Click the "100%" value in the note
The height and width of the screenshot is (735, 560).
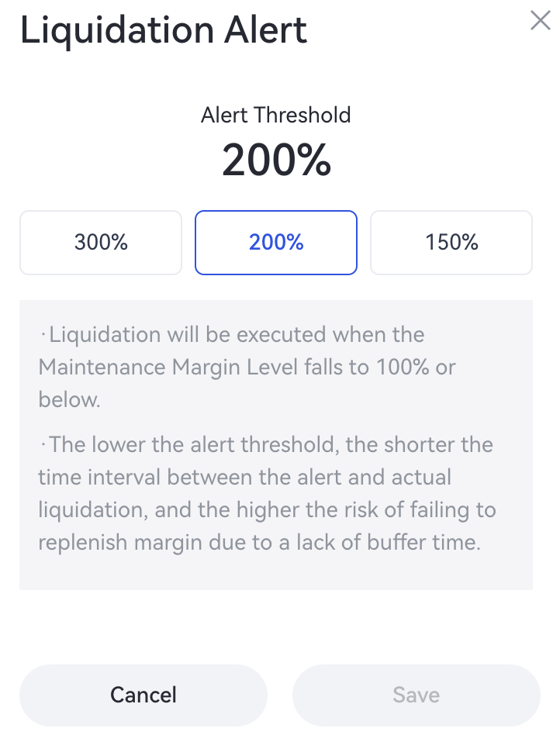(403, 367)
